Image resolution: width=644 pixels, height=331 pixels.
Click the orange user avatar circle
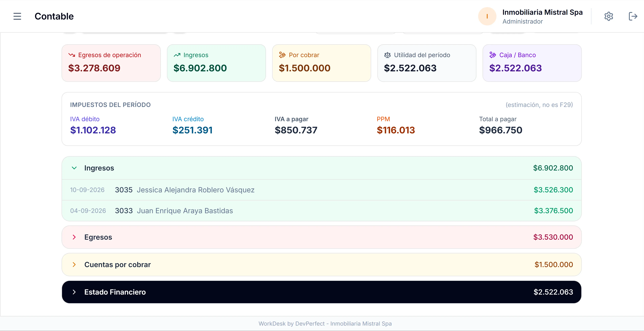tap(487, 16)
